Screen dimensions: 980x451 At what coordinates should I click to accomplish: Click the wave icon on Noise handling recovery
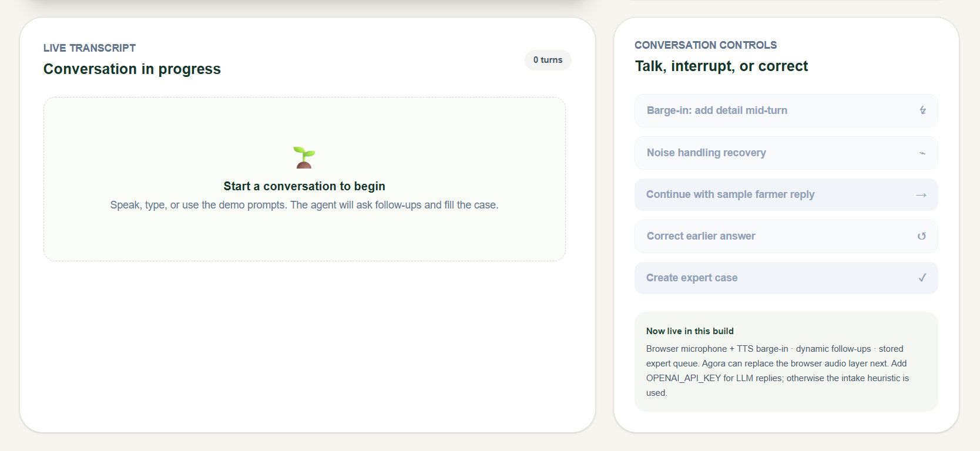click(922, 153)
